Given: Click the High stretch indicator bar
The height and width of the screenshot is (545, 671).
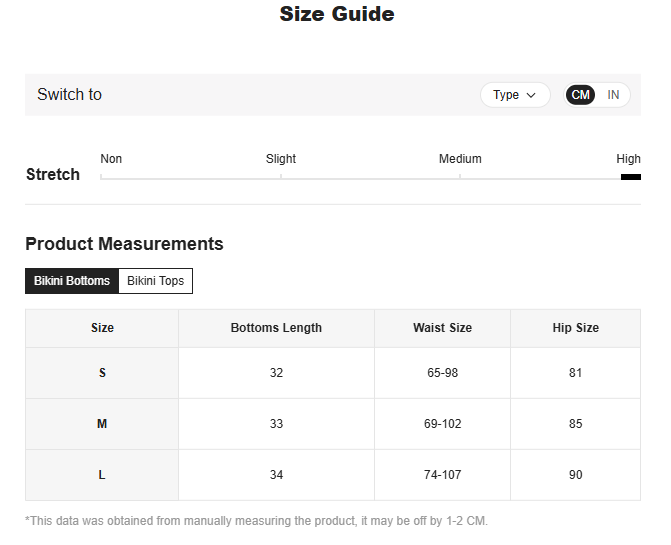Looking at the screenshot, I should pos(630,177).
